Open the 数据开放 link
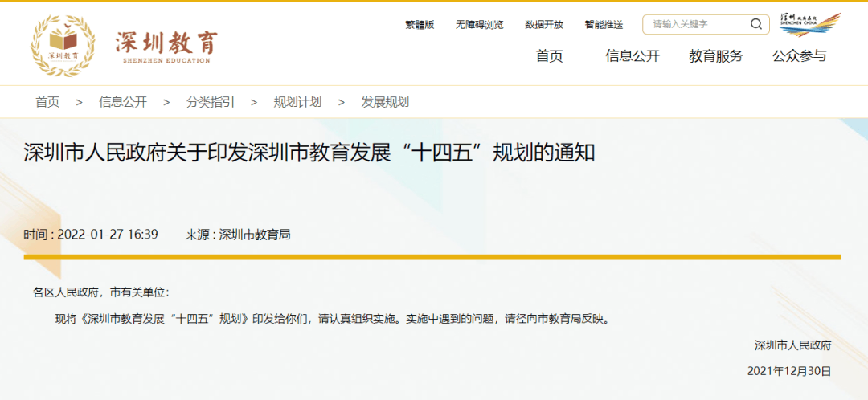This screenshot has height=400, width=868. (x=544, y=25)
